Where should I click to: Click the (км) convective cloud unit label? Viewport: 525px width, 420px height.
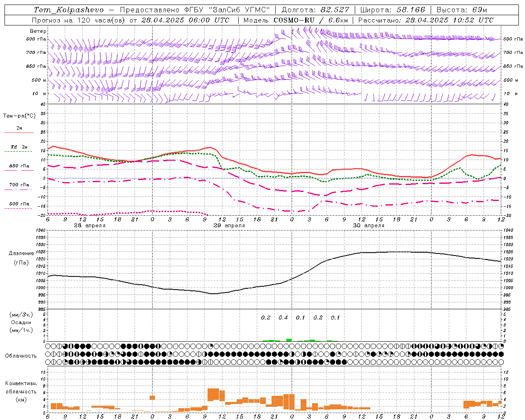click(x=21, y=399)
